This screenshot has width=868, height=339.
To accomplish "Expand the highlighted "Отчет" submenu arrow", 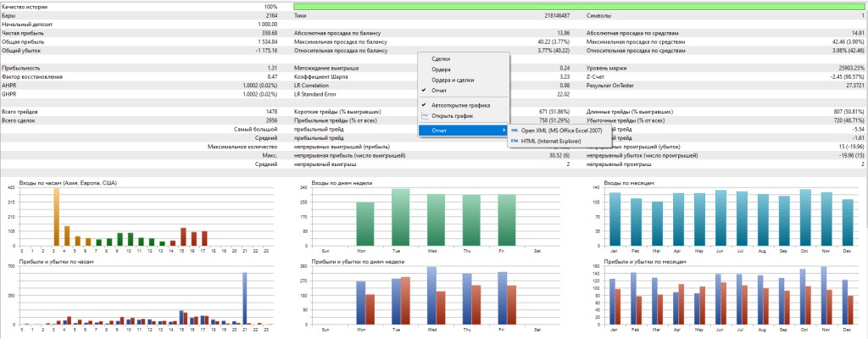I will (x=504, y=131).
